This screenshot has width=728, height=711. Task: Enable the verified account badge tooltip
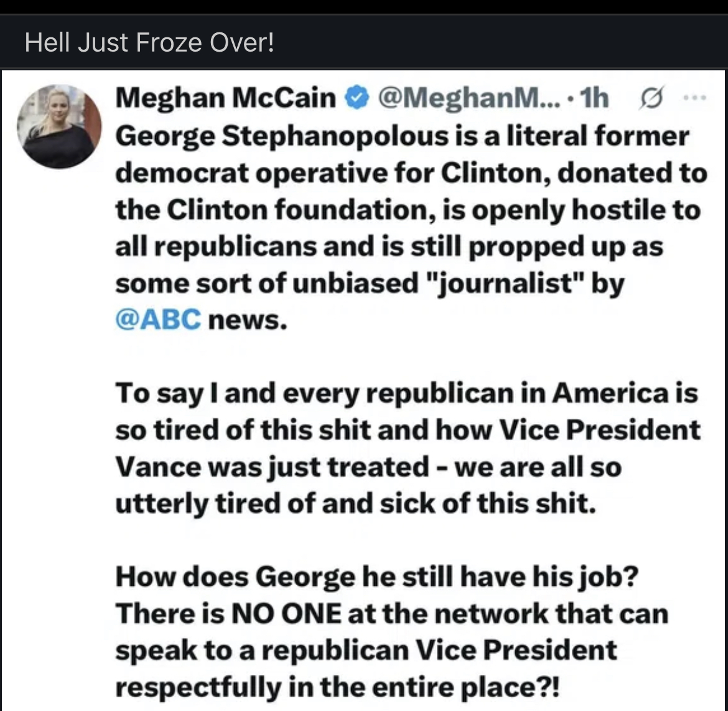357,97
